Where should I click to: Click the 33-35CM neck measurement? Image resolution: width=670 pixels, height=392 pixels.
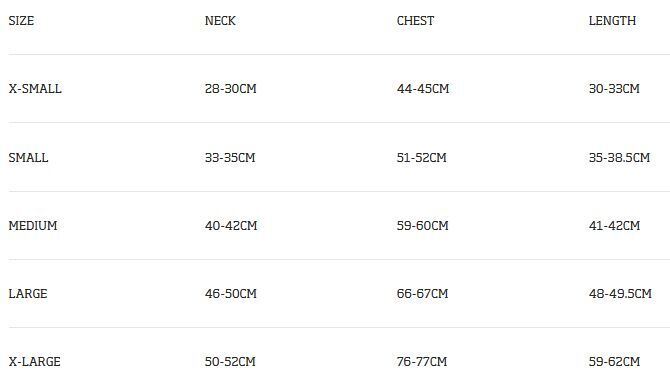click(230, 157)
